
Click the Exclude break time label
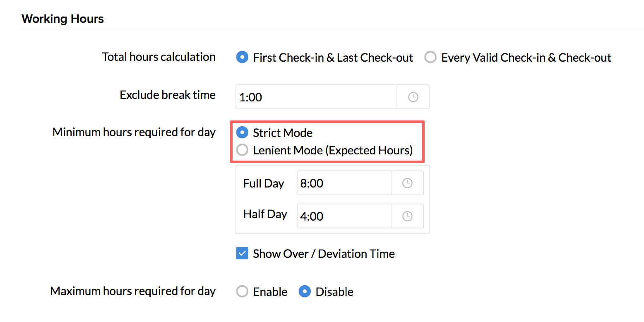click(x=168, y=95)
